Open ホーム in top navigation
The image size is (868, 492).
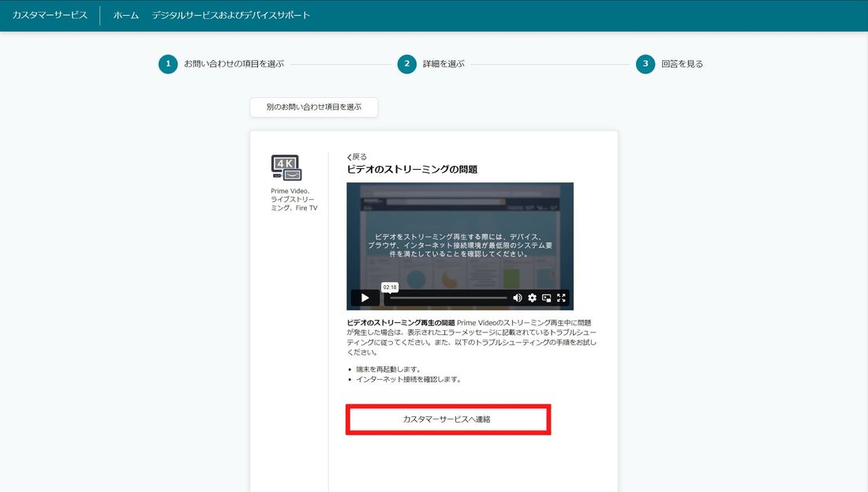click(x=126, y=15)
